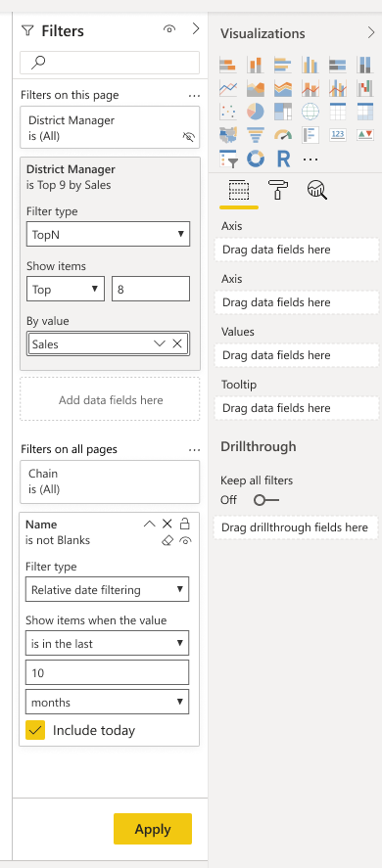The height and width of the screenshot is (868, 382).
Task: Select the stacked area chart visual
Action: (283, 88)
